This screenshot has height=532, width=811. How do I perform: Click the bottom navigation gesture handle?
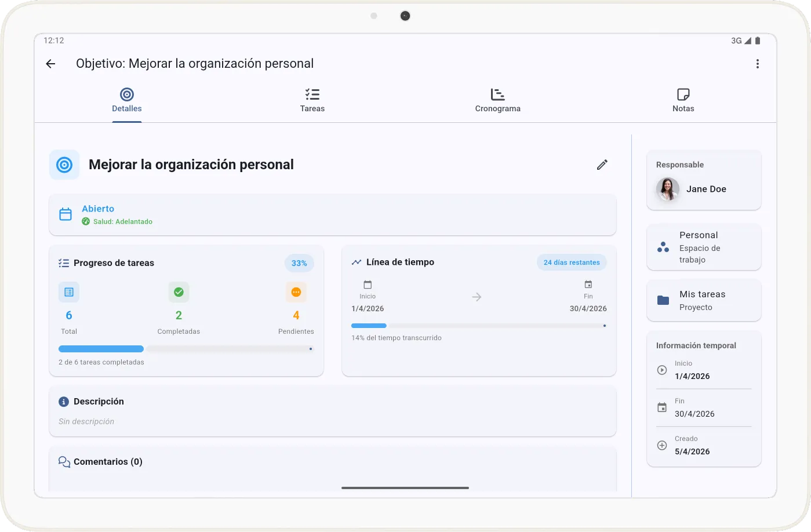(x=405, y=488)
